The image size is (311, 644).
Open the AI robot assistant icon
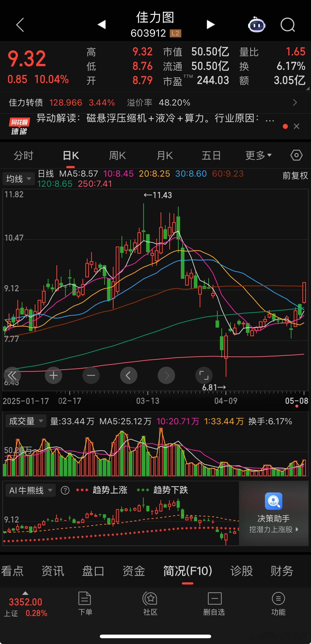[x=257, y=25]
